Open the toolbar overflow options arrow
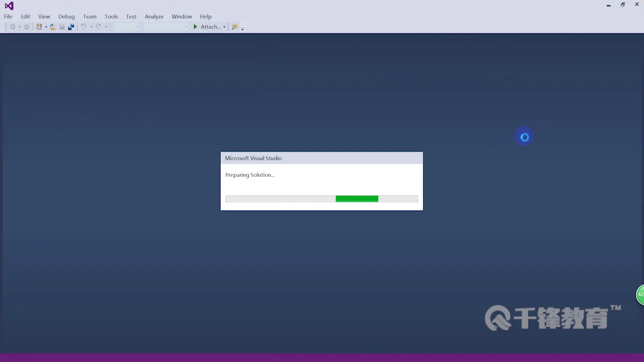 click(x=243, y=28)
